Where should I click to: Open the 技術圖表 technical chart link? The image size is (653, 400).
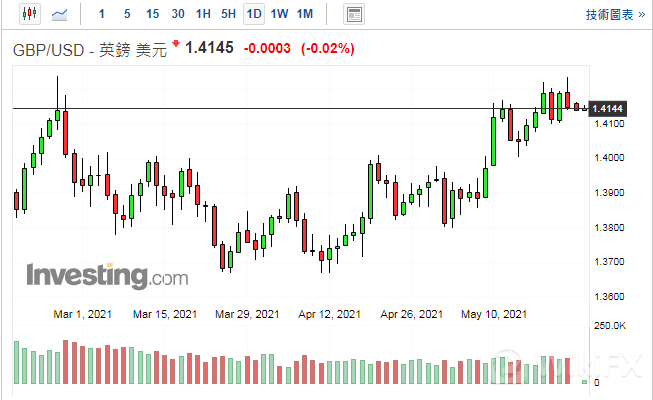coord(612,14)
